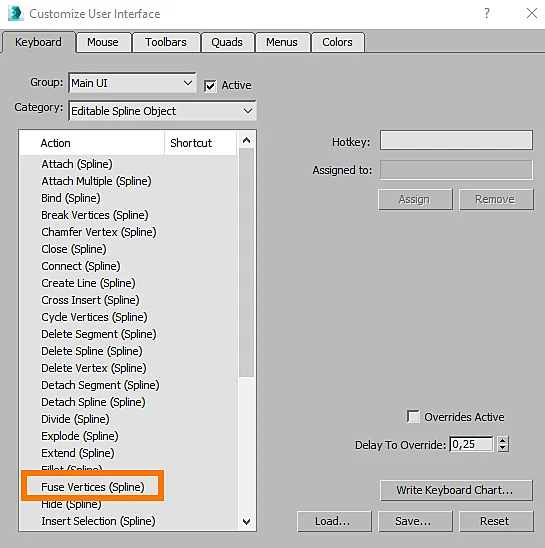
Task: Switch to the Keyboard tab
Action: pyautogui.click(x=38, y=42)
